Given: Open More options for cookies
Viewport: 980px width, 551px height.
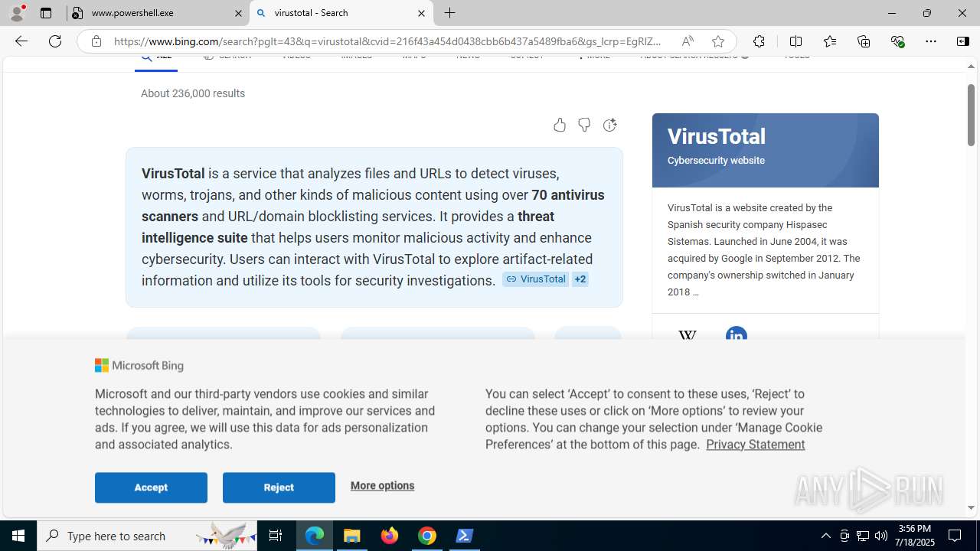Looking at the screenshot, I should pos(382,485).
